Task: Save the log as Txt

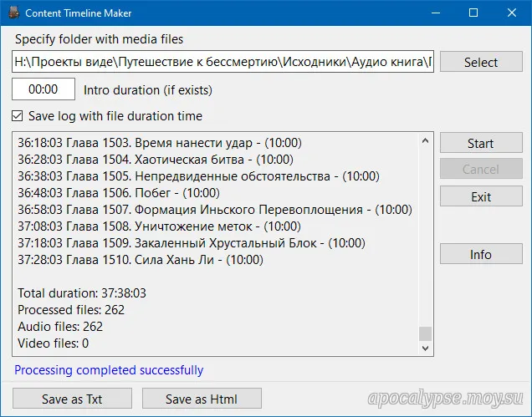Action: click(x=72, y=399)
